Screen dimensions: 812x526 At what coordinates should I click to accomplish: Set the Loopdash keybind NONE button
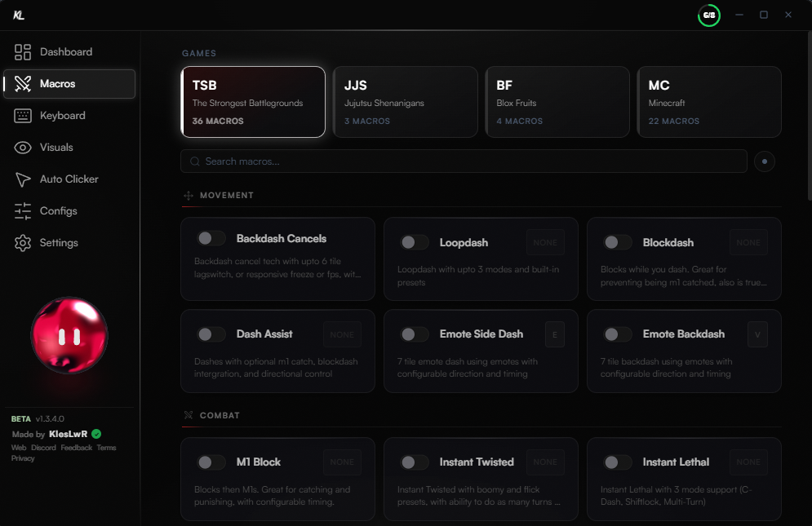[x=545, y=242]
